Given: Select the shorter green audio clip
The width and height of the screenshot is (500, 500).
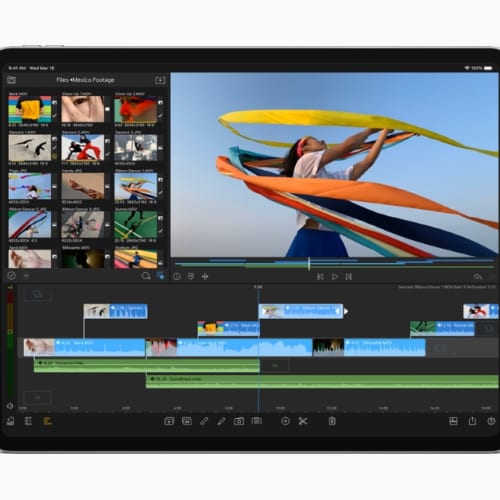Looking at the screenshot, I should pos(147,366).
